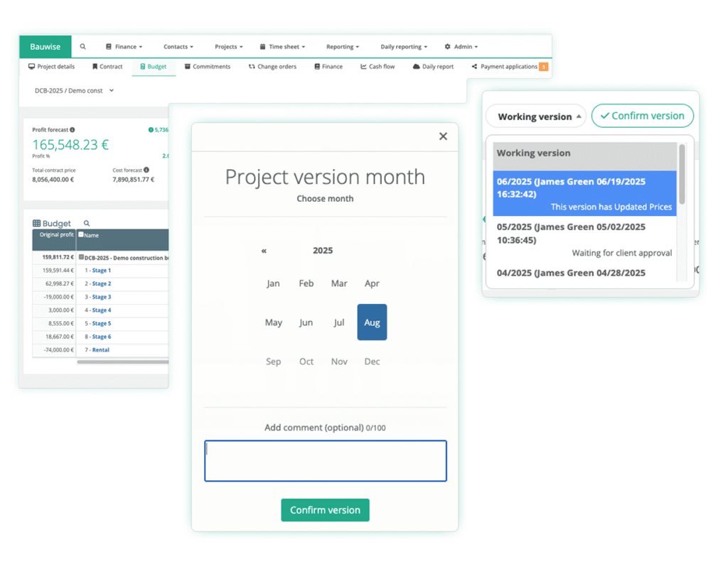Viewport: 728px width, 569px height.
Task: Click the left arrow to show year 2024
Action: [264, 250]
